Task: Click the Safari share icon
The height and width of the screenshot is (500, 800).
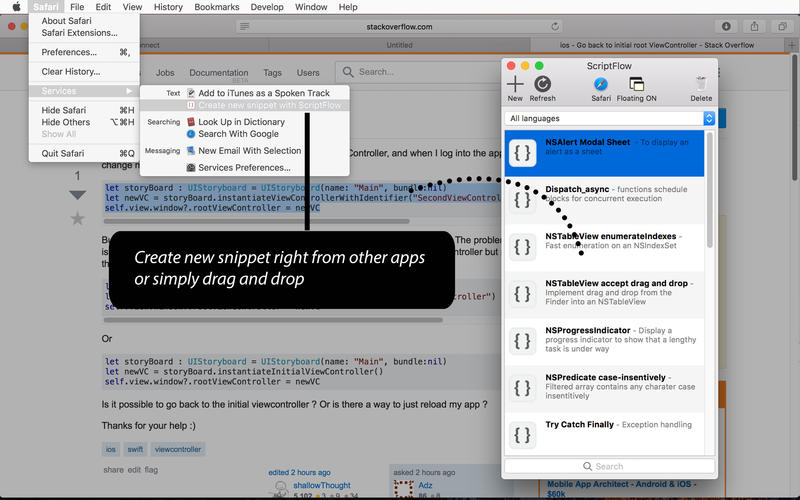Action: click(x=754, y=27)
